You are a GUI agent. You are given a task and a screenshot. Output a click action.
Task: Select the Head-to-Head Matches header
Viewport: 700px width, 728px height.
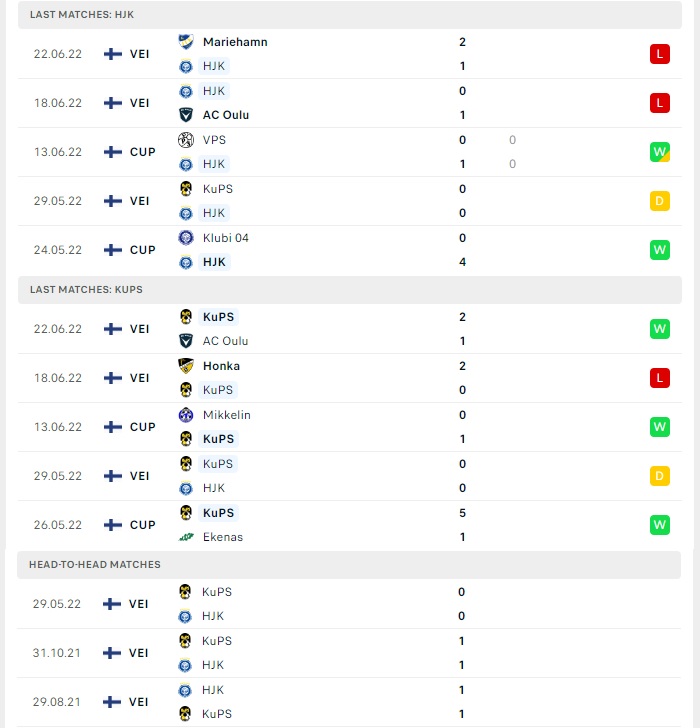click(x=349, y=565)
